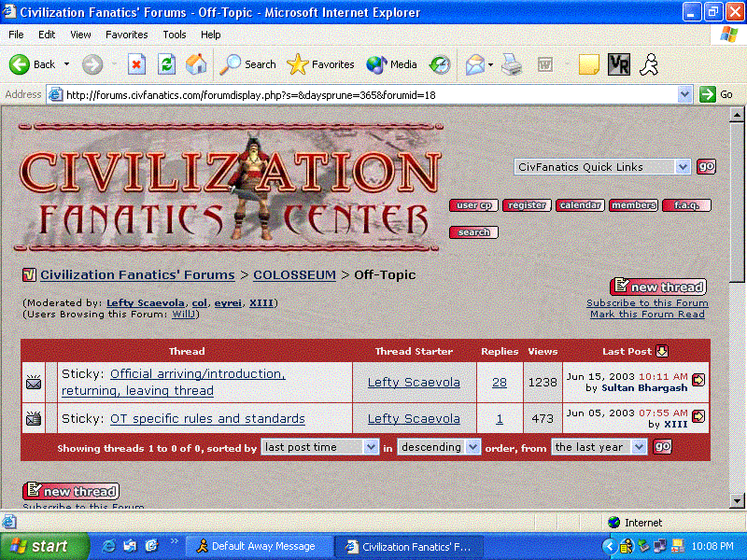
Task: Open the Edit menu
Action: [x=47, y=35]
